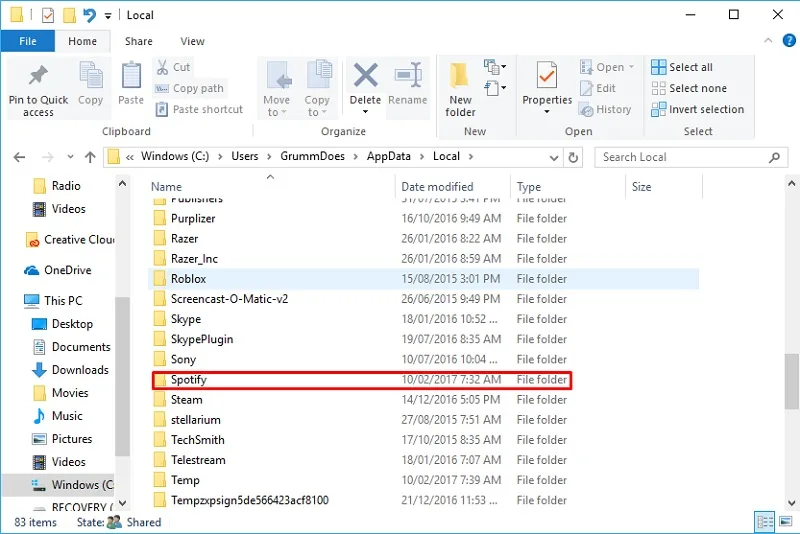Switch to the Home ribbon tab
The width and height of the screenshot is (800, 534).
coord(82,41)
